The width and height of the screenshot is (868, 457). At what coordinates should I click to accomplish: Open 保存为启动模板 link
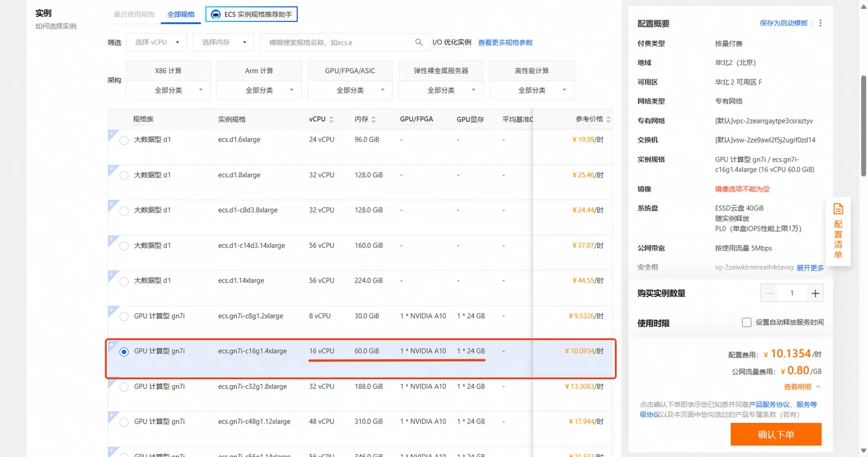coord(784,23)
